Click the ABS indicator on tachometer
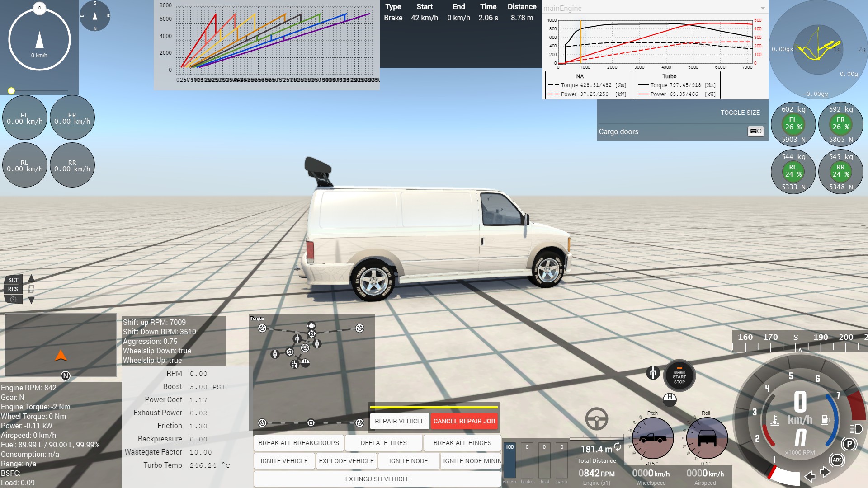 [837, 460]
